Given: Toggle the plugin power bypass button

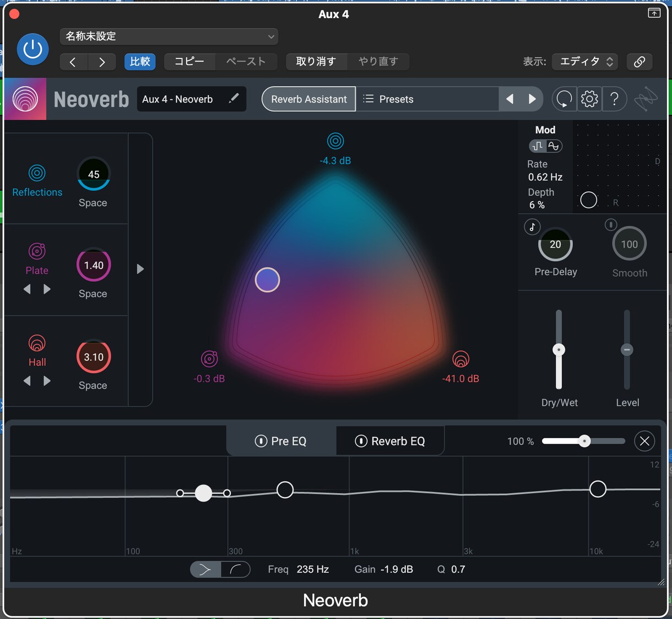Looking at the screenshot, I should coord(32,49).
